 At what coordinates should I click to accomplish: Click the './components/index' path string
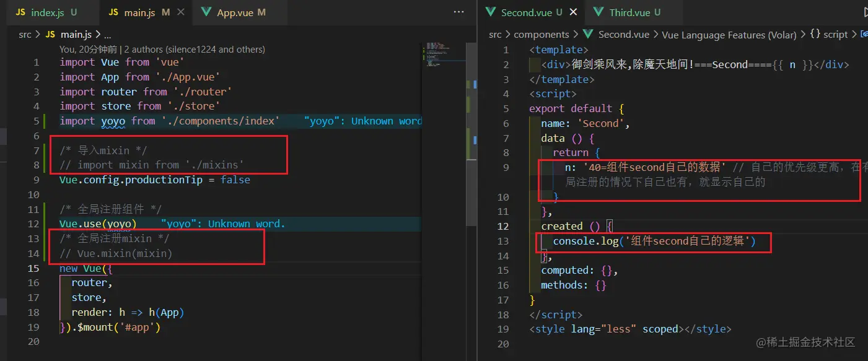tap(220, 121)
